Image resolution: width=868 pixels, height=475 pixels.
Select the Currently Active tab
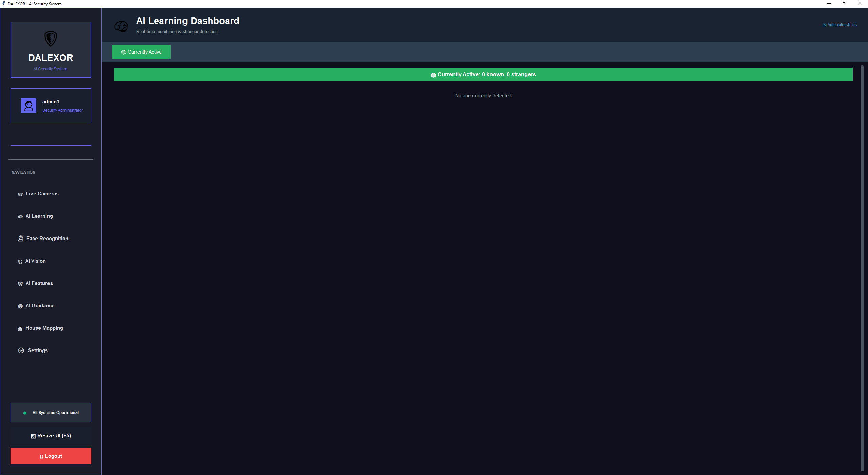pos(141,52)
